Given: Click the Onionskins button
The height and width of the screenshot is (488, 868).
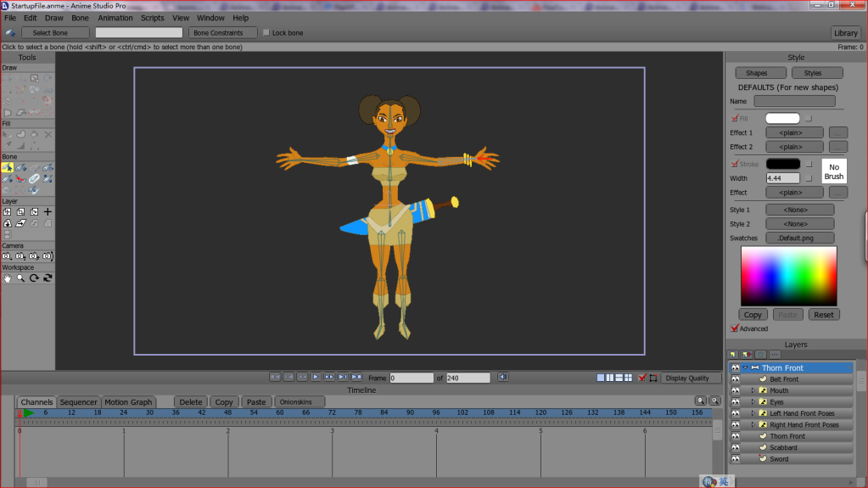Looking at the screenshot, I should coord(300,402).
